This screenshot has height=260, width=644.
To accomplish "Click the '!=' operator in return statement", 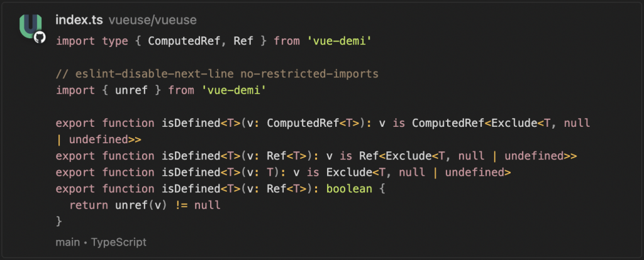I will 181,205.
